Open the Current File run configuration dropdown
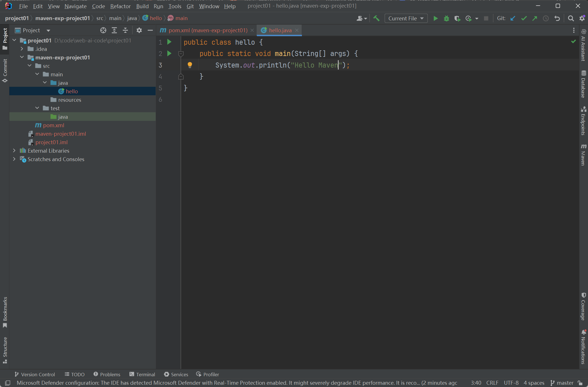This screenshot has height=387, width=588. tap(406, 18)
